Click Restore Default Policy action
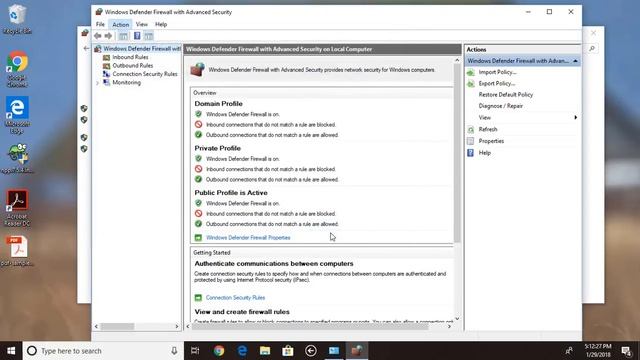The width and height of the screenshot is (640, 360). pos(506,95)
